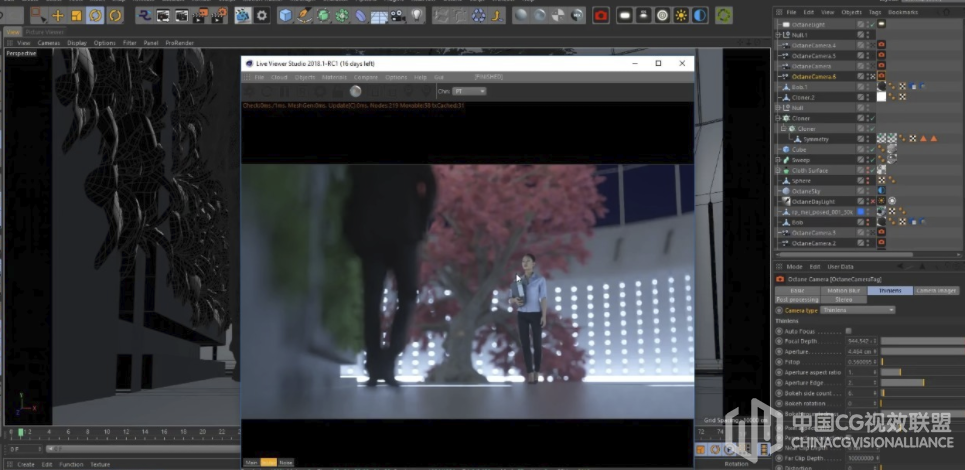The image size is (965, 470).
Task: Open Chn PT channel dropdown
Action: click(469, 91)
